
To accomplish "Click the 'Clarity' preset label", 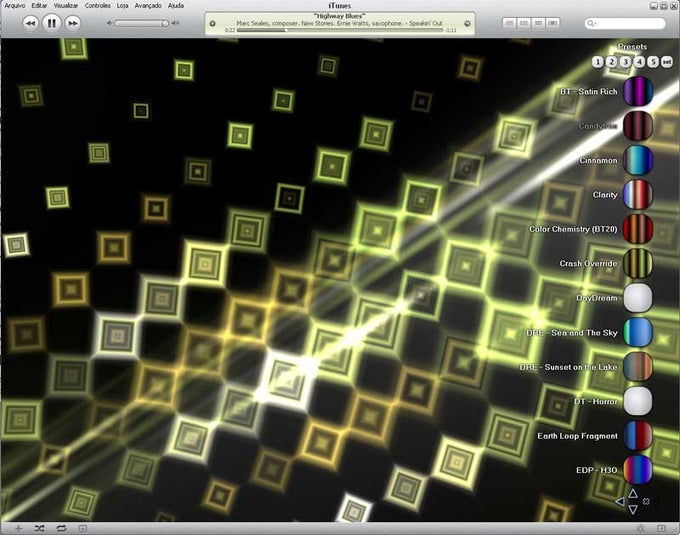I will [x=605, y=195].
